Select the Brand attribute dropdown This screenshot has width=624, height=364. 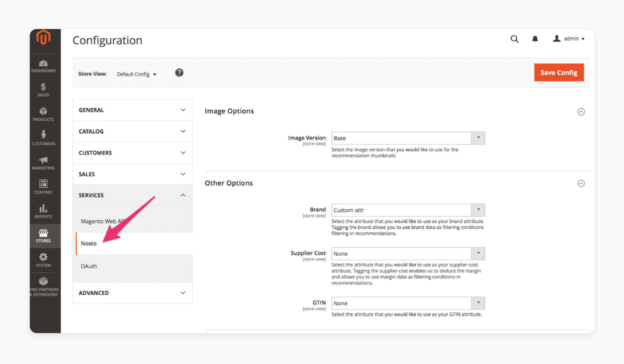pyautogui.click(x=406, y=210)
